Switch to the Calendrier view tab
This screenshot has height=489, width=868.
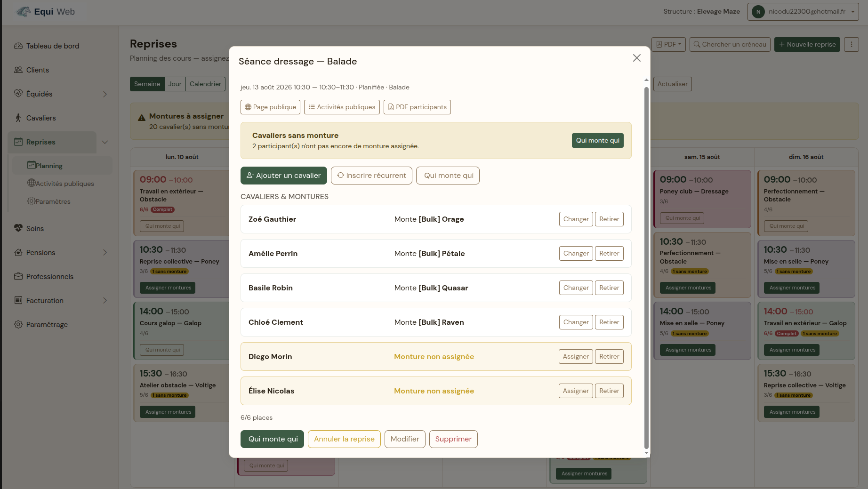205,84
